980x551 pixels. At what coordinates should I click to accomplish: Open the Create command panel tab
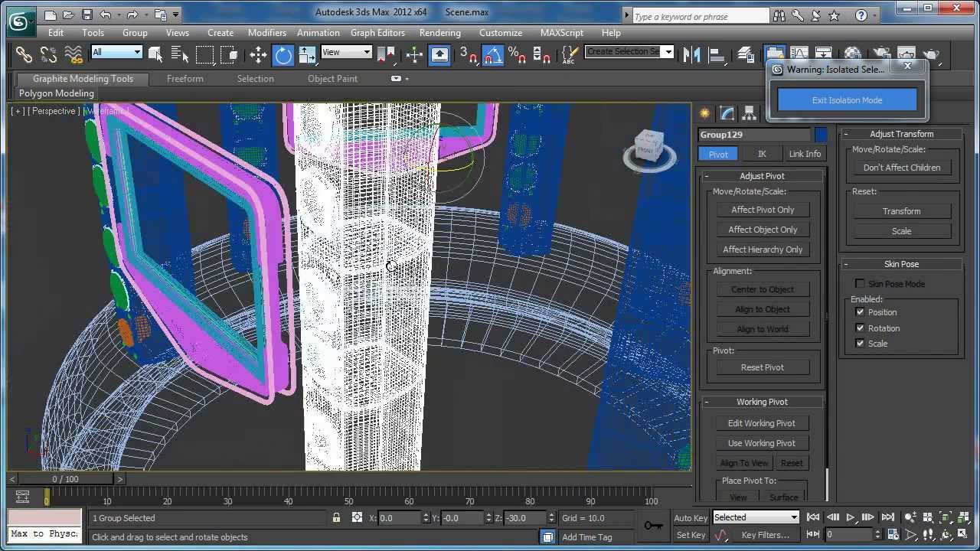(704, 113)
